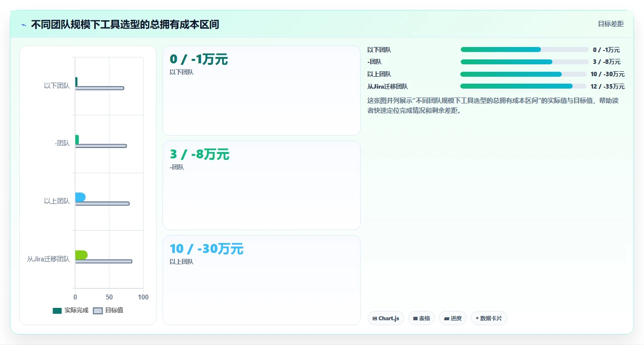Click the lightning icon beside the title
This screenshot has height=345, width=644.
pos(24,25)
